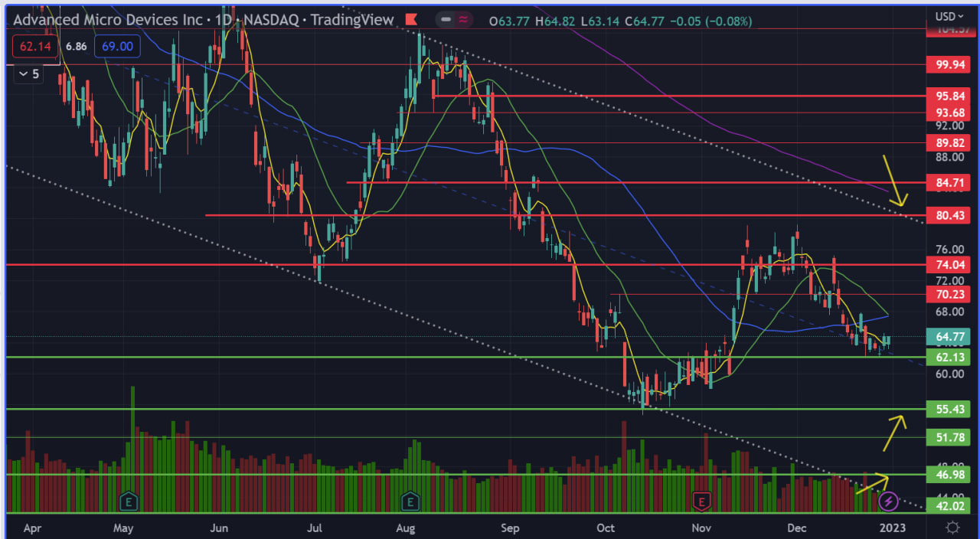Select the 51.78 green price label
Screen dimensions: 980x539
pyautogui.click(x=948, y=437)
